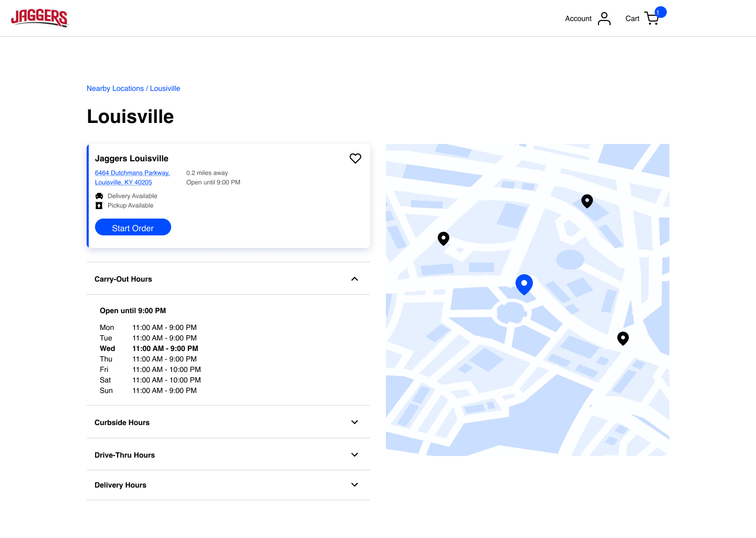This screenshot has width=756, height=538.
Task: Click the Cart label
Action: point(632,18)
